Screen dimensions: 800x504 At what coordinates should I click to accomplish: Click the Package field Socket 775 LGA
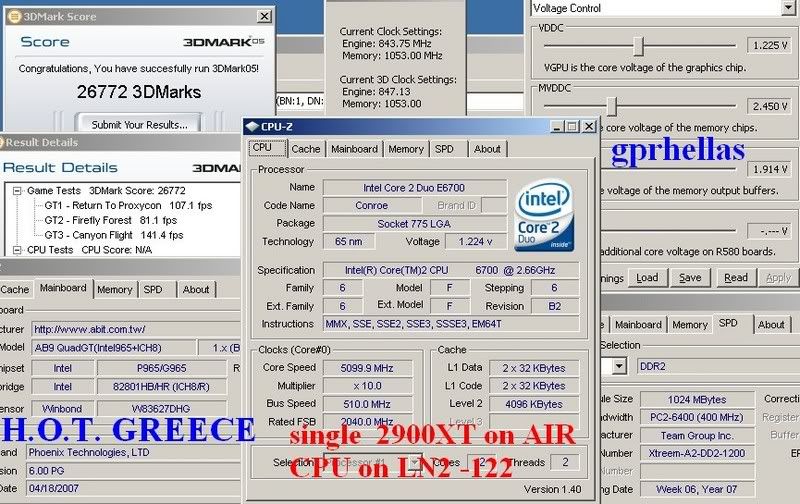point(414,223)
